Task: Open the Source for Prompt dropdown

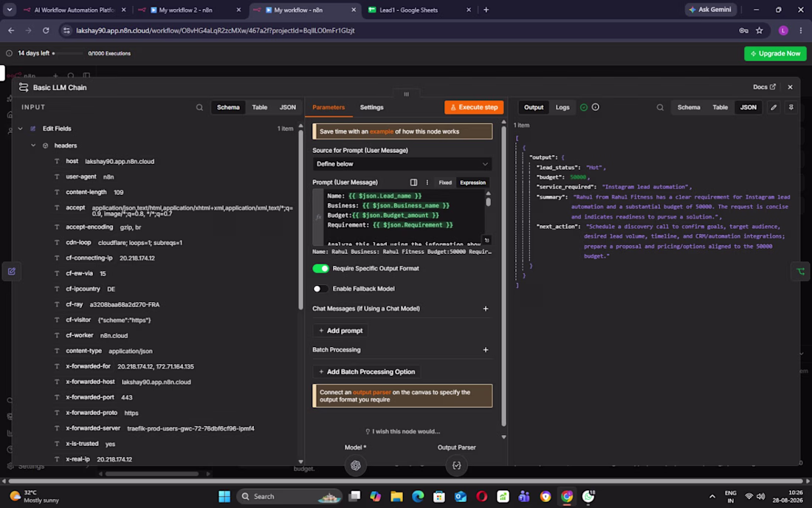Action: 402,164
